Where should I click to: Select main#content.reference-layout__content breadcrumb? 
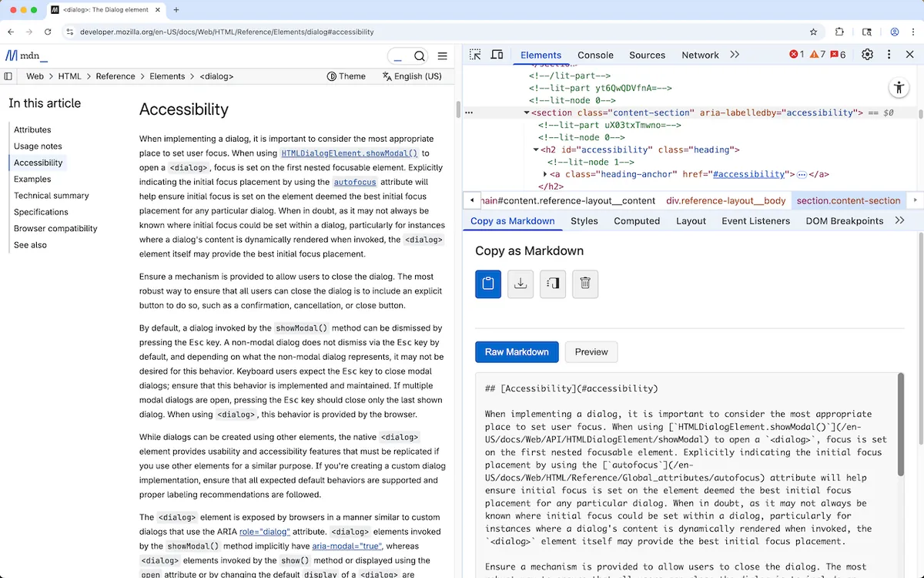pyautogui.click(x=569, y=200)
